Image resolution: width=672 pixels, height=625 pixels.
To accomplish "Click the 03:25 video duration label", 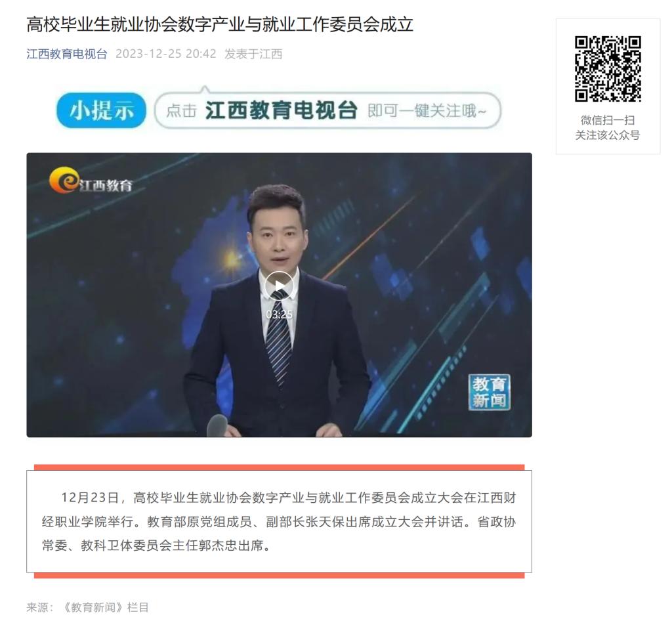I will [279, 314].
